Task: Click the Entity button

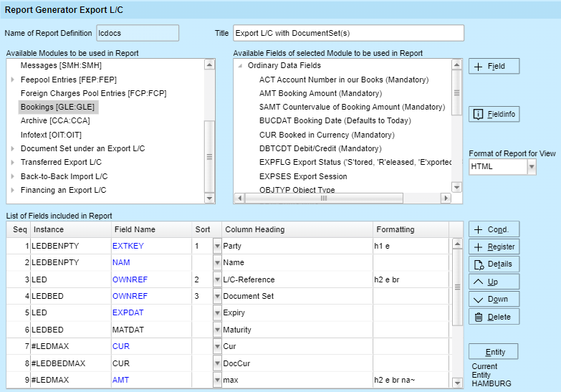Action: pos(494,352)
